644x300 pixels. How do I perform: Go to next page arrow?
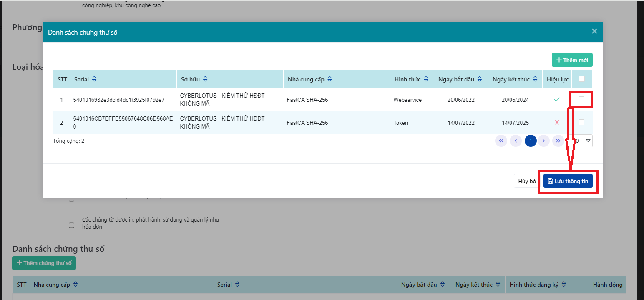click(543, 141)
